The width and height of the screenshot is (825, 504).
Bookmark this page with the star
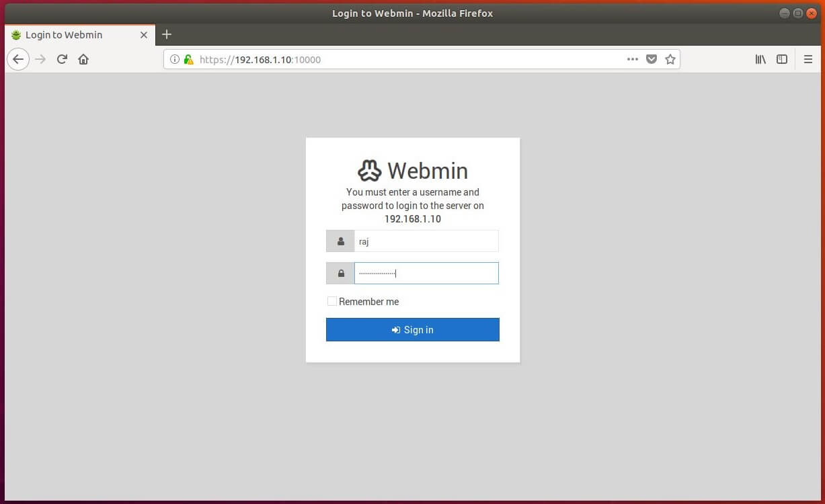click(670, 59)
